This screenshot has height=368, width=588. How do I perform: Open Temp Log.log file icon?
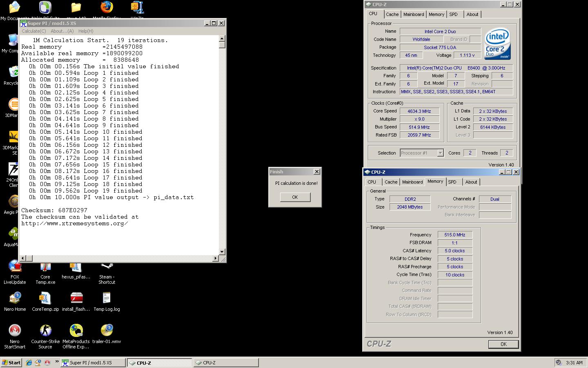107,302
